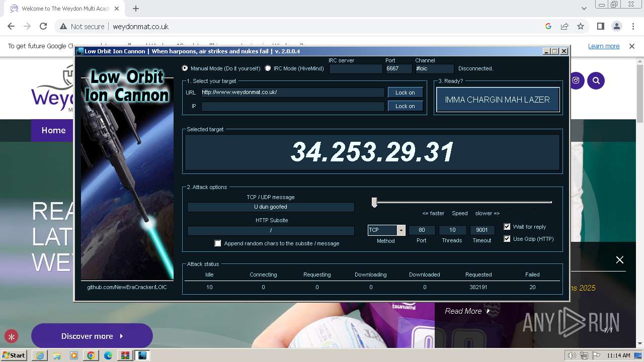This screenshot has width=644, height=362.
Task: Click the attack Speed slider handle
Action: pos(374,202)
